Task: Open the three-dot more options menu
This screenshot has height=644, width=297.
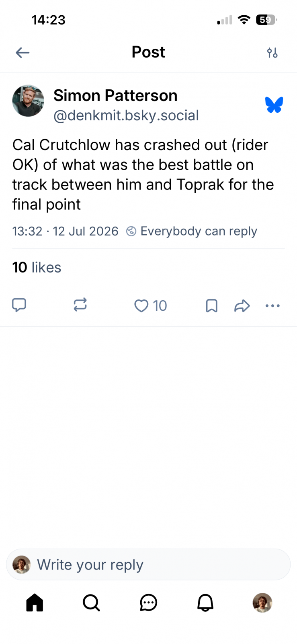Action: tap(272, 306)
